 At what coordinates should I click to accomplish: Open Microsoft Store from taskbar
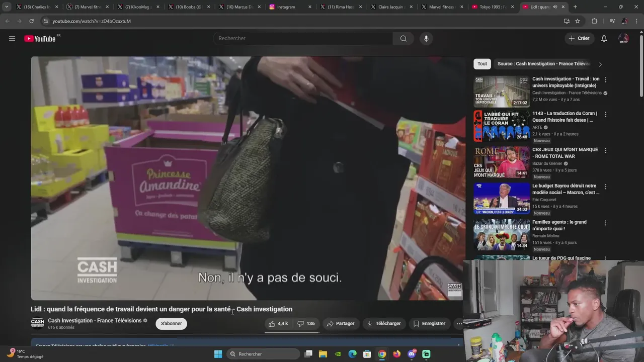click(x=367, y=354)
